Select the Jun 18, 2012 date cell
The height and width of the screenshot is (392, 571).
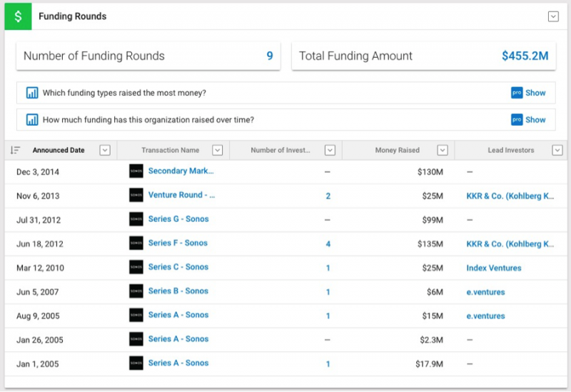click(x=40, y=244)
